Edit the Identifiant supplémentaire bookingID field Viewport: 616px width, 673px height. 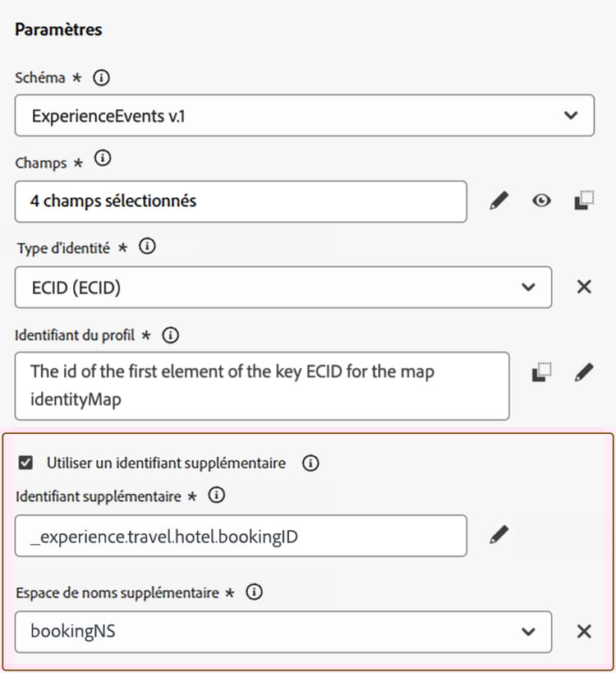(499, 536)
